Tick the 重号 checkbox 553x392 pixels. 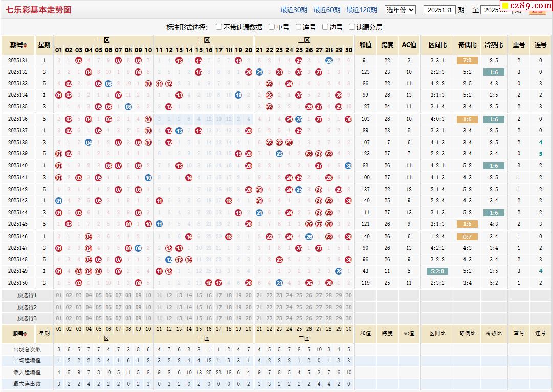(x=271, y=27)
